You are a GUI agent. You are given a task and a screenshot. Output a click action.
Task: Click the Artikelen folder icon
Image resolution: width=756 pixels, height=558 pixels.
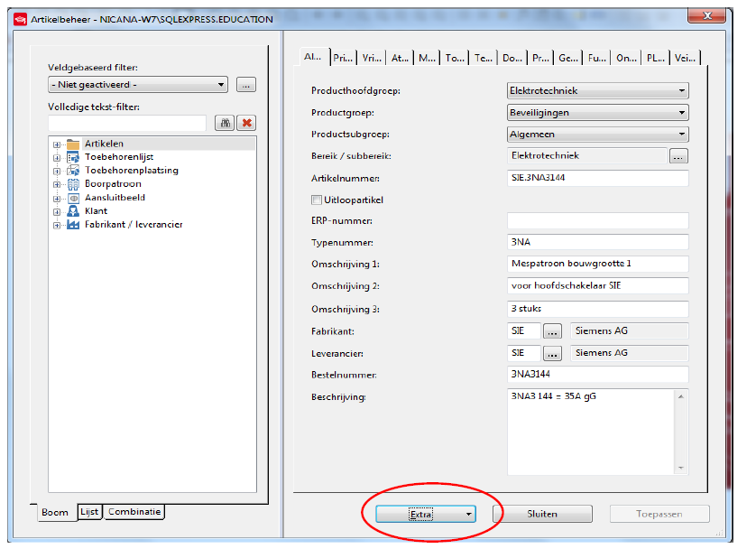click(73, 144)
